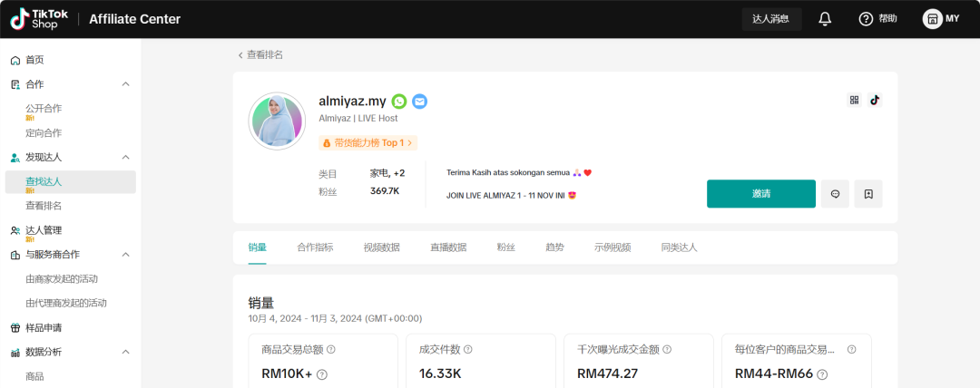This screenshot has width=980, height=388.
Task: Show the creator QR code
Action: click(855, 100)
